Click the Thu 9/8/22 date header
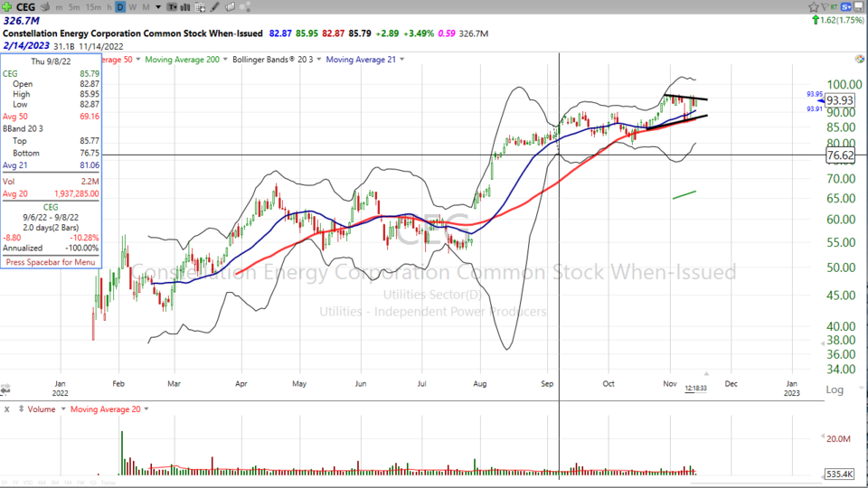Image resolution: width=868 pixels, height=488 pixels. tap(51, 61)
